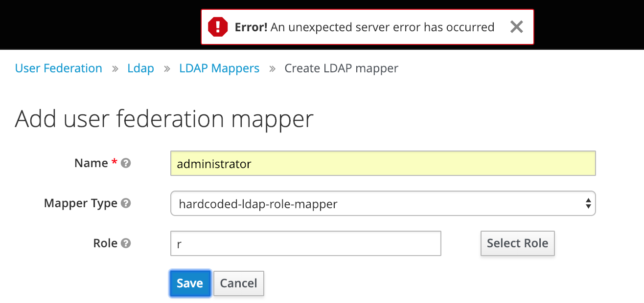The height and width of the screenshot is (303, 644).
Task: Click the red error alert icon
Action: tap(218, 27)
